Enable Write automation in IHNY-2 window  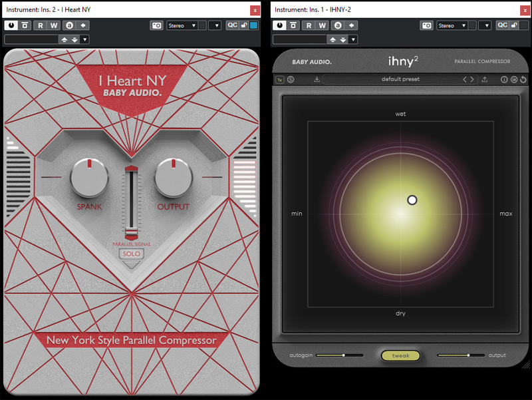click(x=323, y=25)
